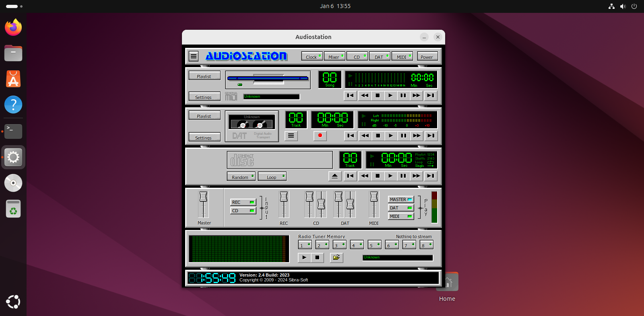Skip to next track on DAT deck
This screenshot has height=316, width=644.
coord(431,136)
